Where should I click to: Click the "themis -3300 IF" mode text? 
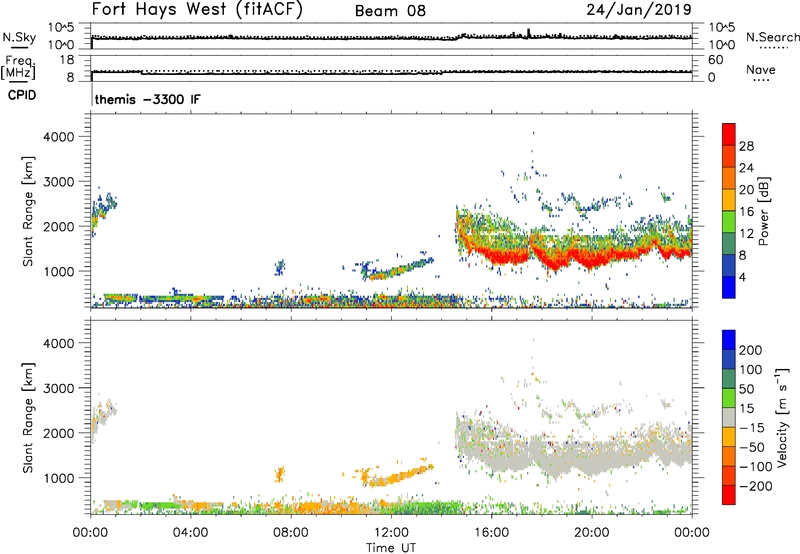coord(147,99)
